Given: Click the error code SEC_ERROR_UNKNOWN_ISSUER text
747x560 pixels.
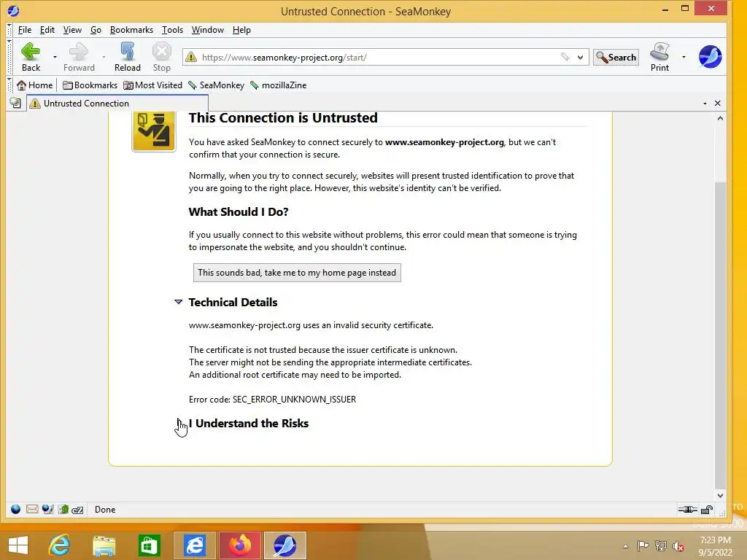Looking at the screenshot, I should pos(295,400).
